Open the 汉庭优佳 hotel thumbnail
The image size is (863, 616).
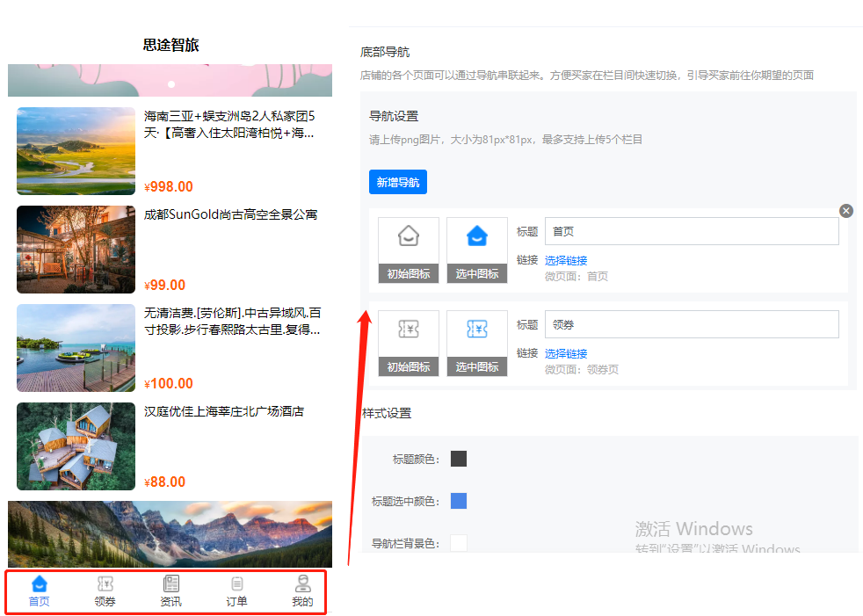click(x=76, y=446)
